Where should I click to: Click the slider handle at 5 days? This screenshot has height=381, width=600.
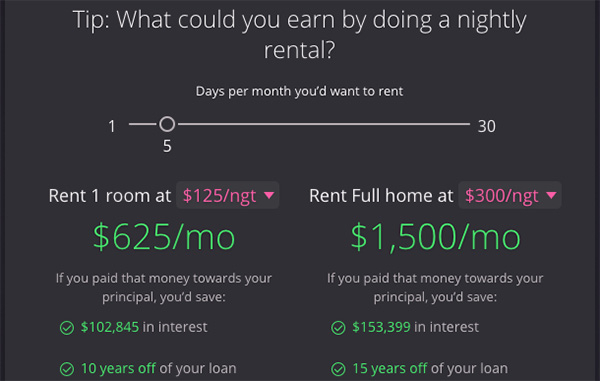(x=167, y=124)
